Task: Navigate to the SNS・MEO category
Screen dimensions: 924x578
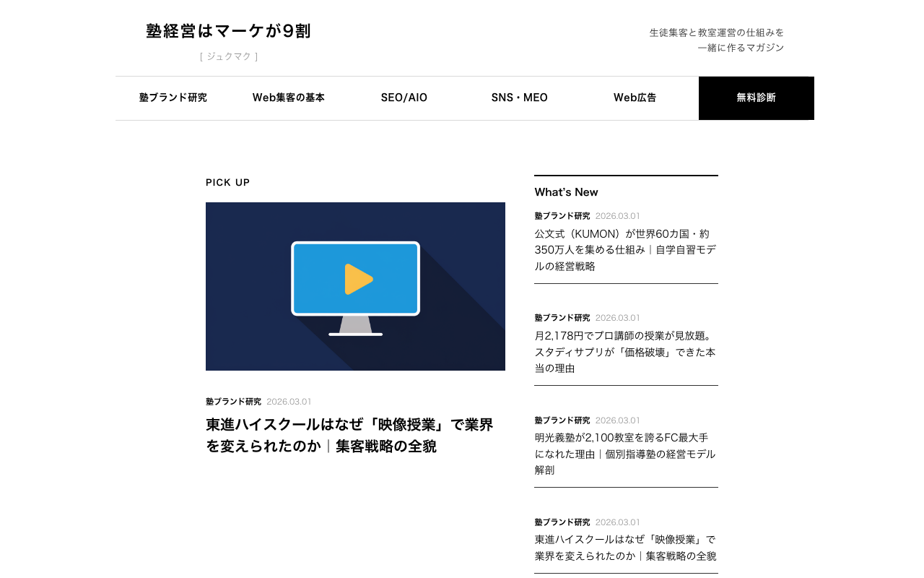Action: (x=520, y=98)
